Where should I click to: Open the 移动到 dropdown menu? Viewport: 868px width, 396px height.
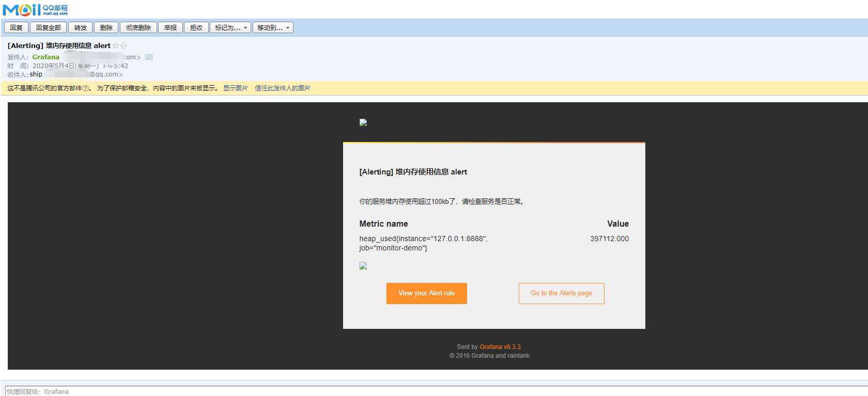273,28
